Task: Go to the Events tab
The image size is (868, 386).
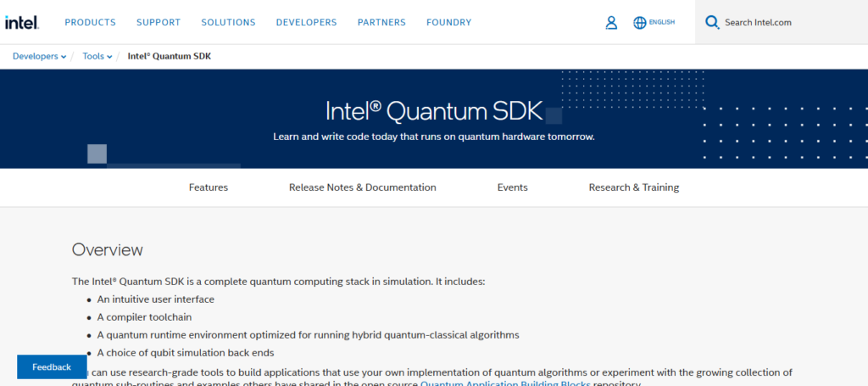Action: tap(513, 187)
